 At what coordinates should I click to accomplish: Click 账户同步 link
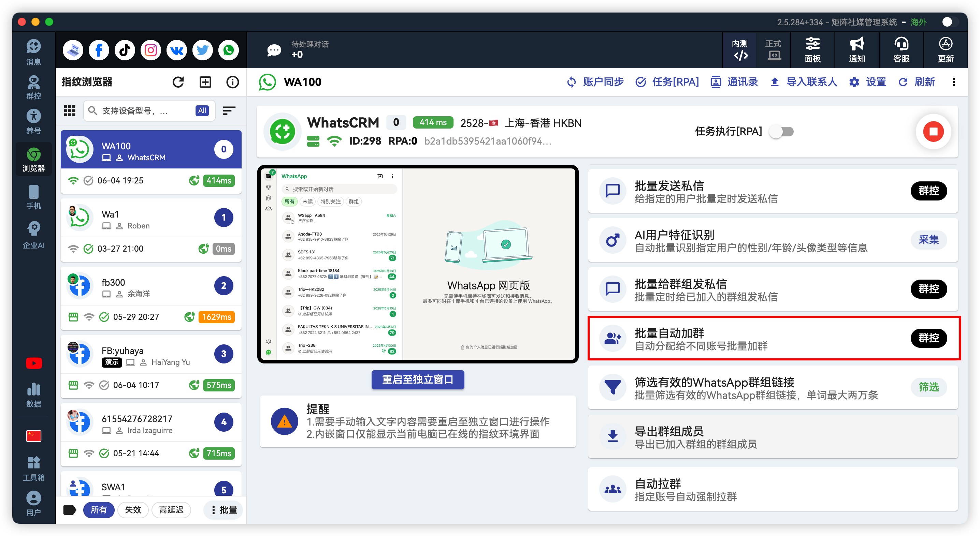[x=595, y=82]
